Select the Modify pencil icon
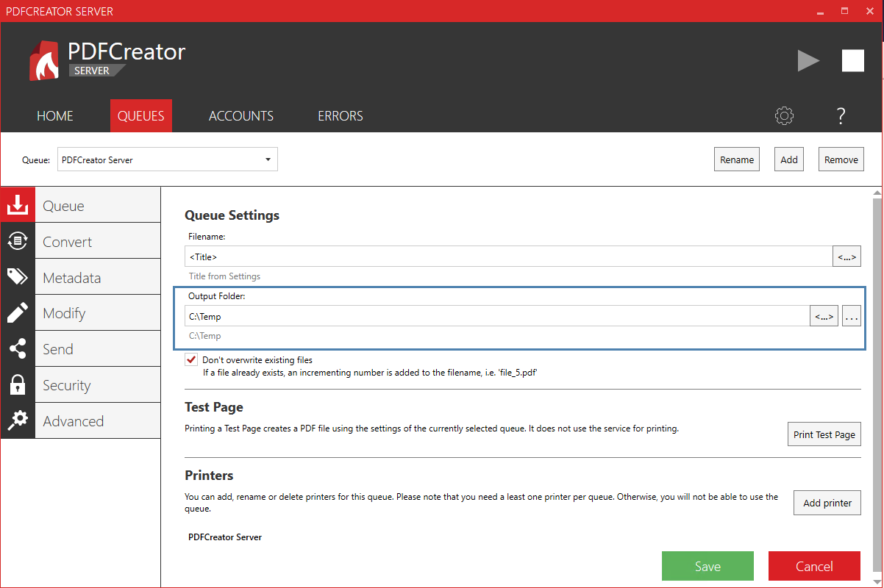The height and width of the screenshot is (588, 884). [18, 312]
